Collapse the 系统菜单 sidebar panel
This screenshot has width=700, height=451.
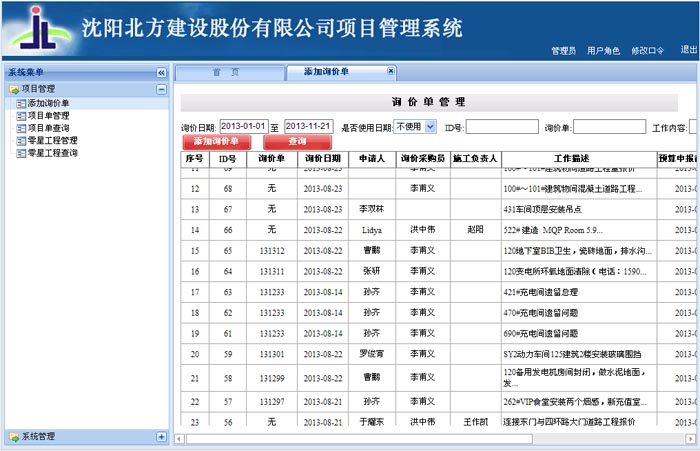(161, 73)
